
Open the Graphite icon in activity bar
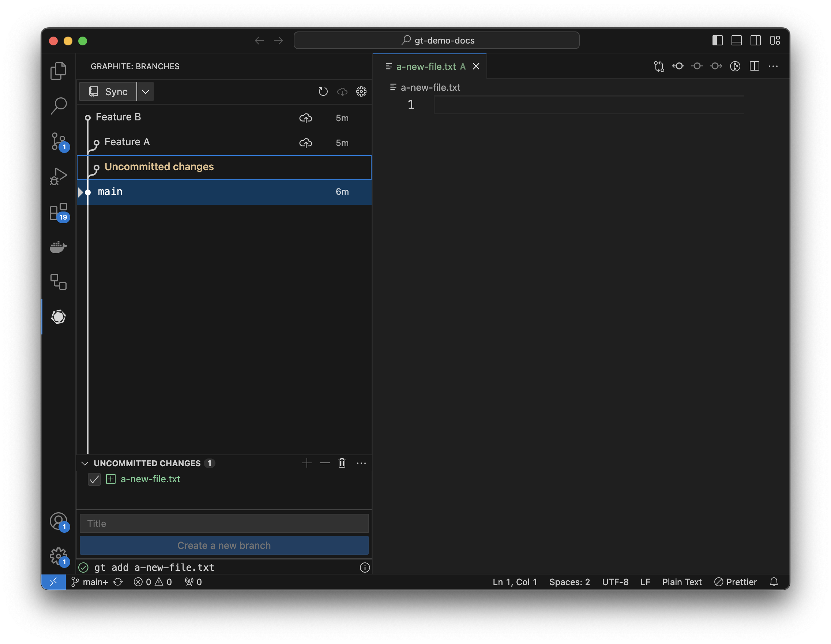(58, 317)
